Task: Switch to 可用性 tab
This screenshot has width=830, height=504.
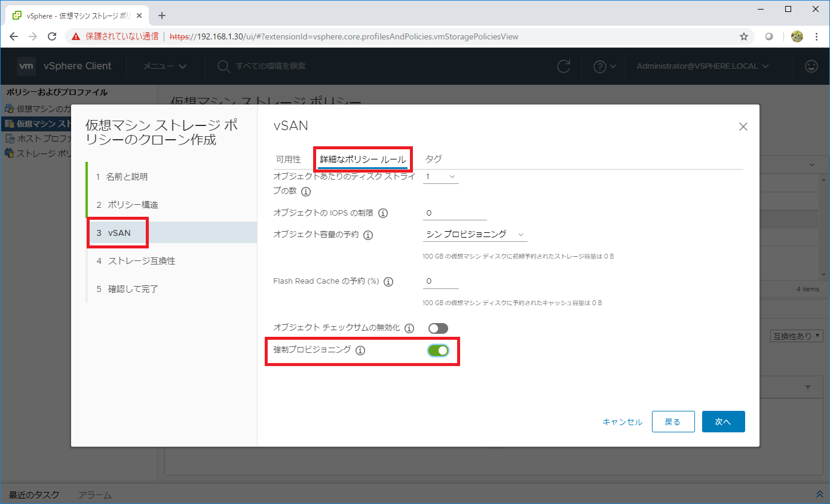Action: [x=288, y=159]
